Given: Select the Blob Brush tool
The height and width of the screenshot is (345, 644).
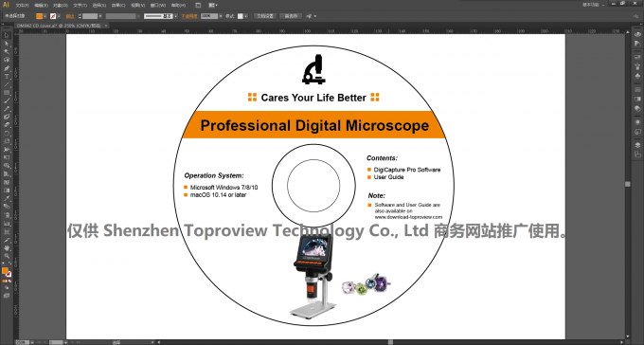Looking at the screenshot, I should (x=7, y=117).
